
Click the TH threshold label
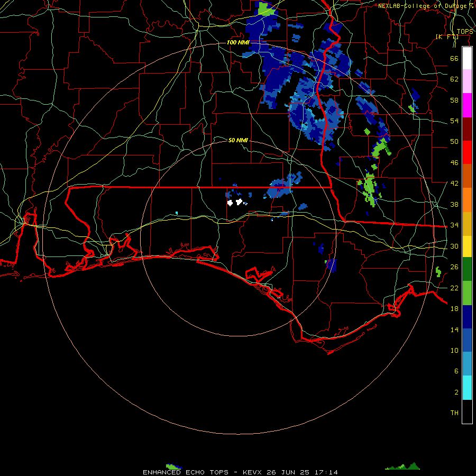click(x=454, y=413)
